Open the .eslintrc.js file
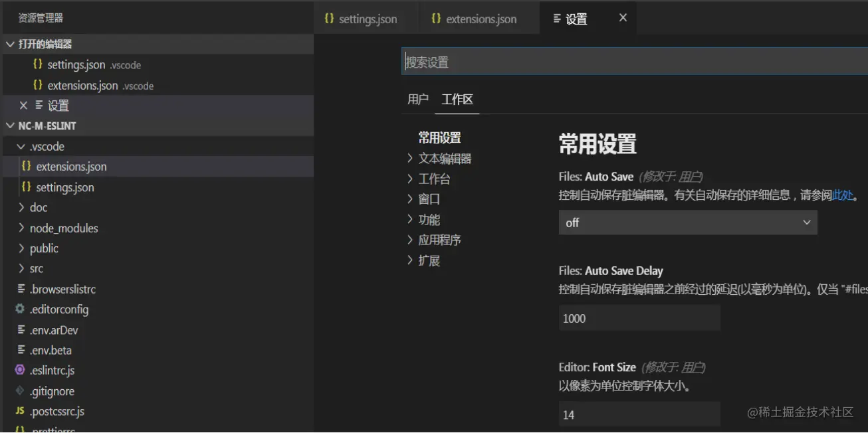Viewport: 868px width, 433px height. (158, 370)
